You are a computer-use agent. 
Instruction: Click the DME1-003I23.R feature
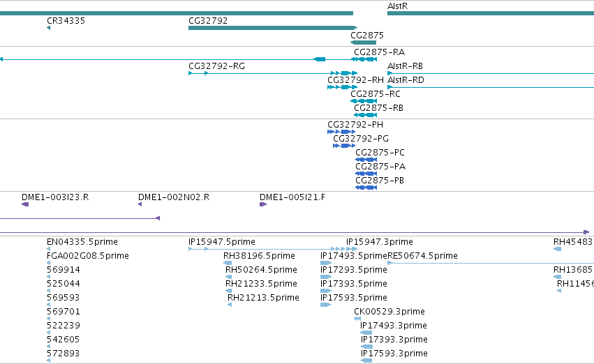coord(25,204)
